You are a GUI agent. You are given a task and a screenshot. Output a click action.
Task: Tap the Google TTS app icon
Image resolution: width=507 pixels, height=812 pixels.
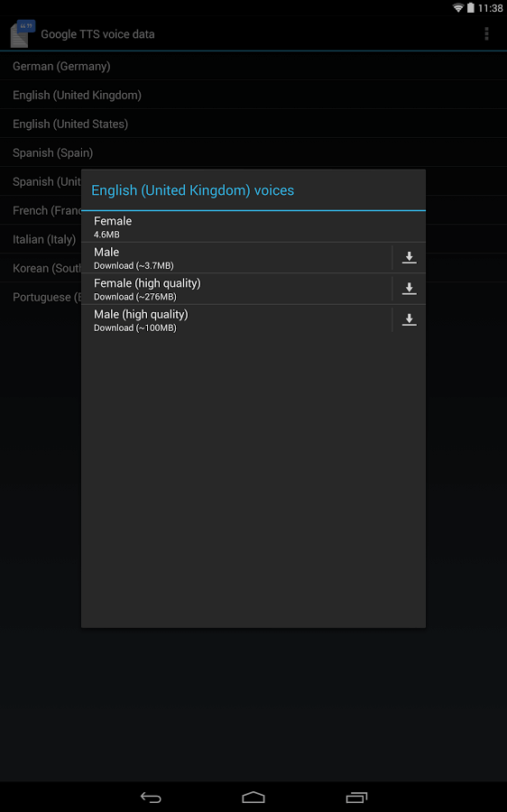click(23, 33)
